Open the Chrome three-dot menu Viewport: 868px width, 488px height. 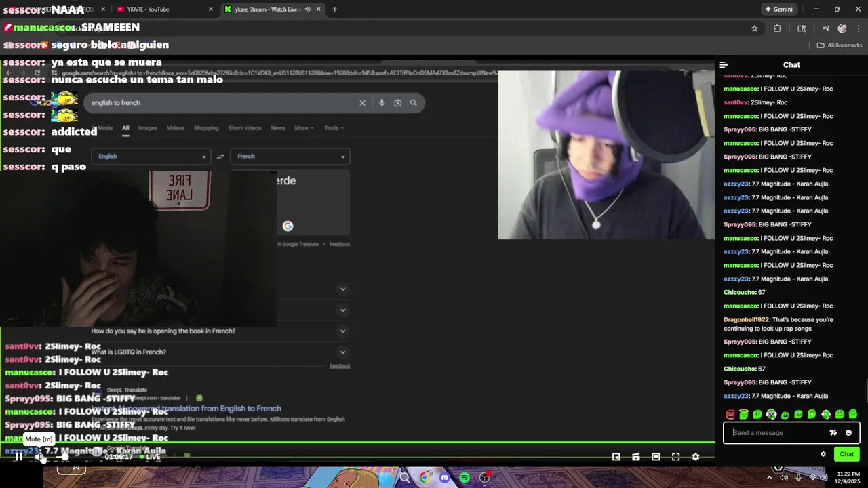858,28
